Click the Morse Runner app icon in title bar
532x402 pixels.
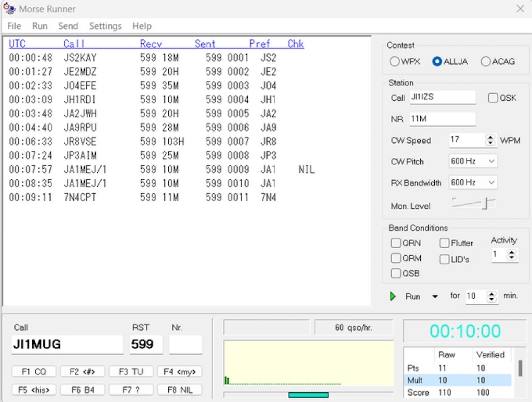[x=9, y=8]
